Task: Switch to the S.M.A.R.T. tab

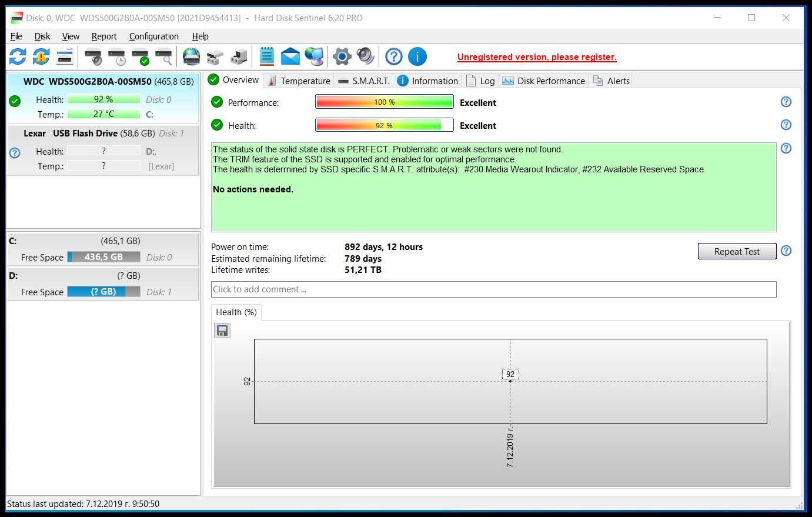Action: (364, 81)
